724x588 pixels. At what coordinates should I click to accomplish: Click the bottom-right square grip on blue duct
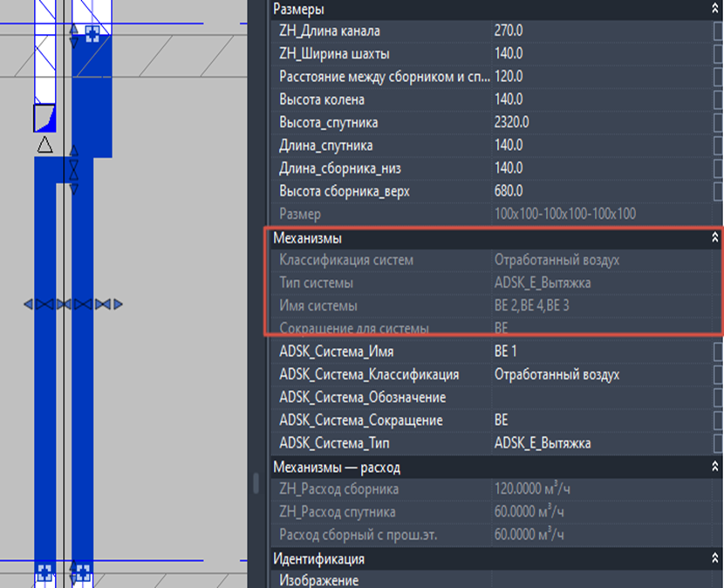pos(83,571)
